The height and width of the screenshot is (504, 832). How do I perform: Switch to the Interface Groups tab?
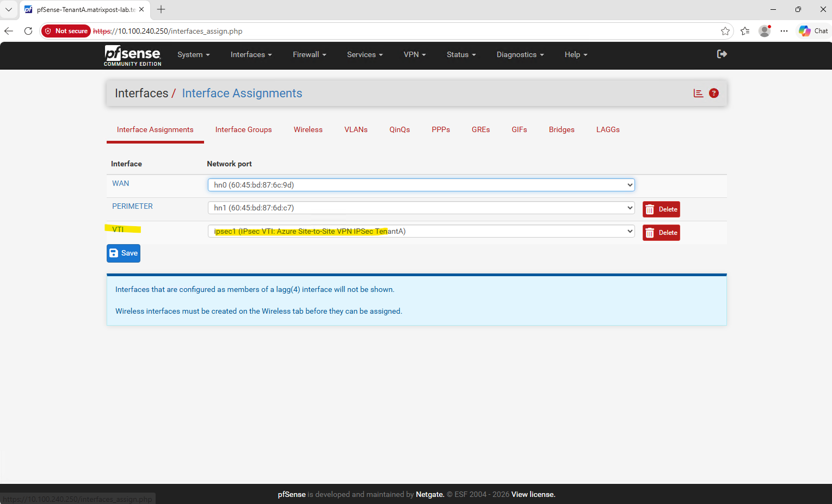pyautogui.click(x=243, y=129)
